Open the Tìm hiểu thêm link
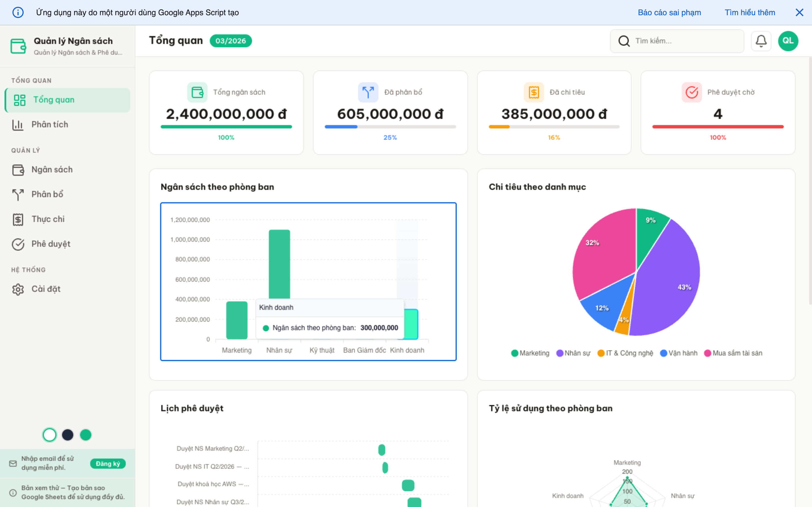Viewport: 812px width, 507px height. point(750,12)
